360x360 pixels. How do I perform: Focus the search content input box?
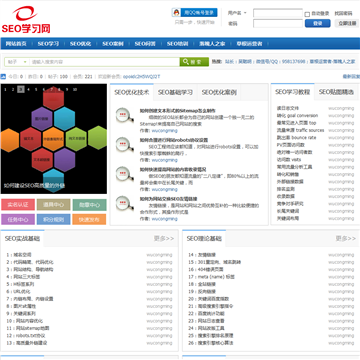click(x=105, y=62)
